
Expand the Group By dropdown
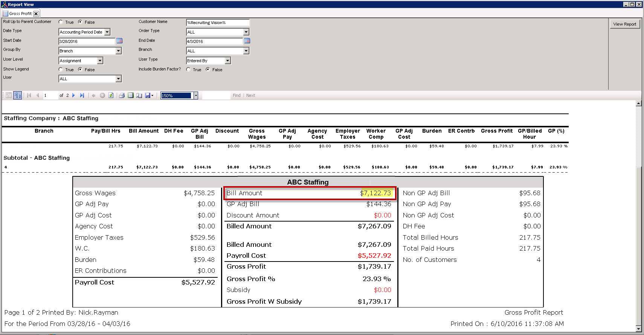click(119, 51)
